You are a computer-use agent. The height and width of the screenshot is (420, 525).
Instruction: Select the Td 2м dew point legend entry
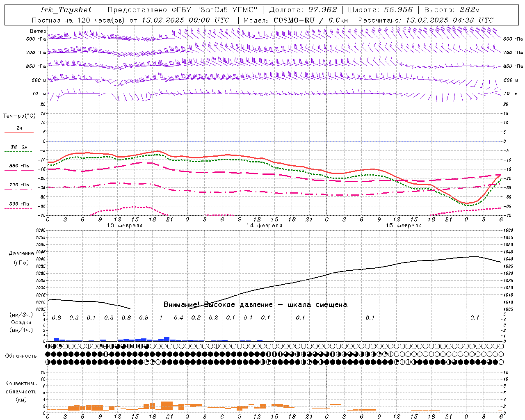[19, 147]
